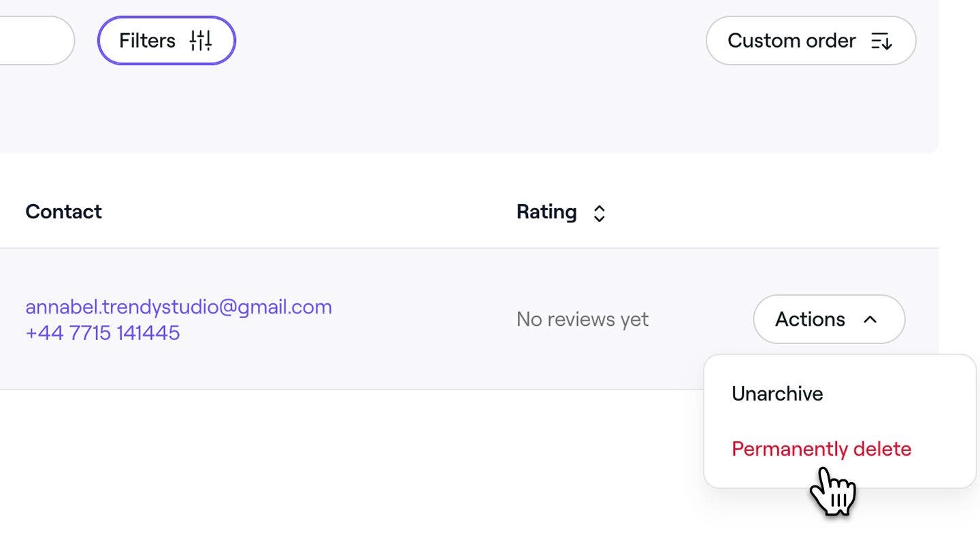Select the archived contact row's empty middle area
The height and width of the screenshot is (544, 980).
(422, 319)
